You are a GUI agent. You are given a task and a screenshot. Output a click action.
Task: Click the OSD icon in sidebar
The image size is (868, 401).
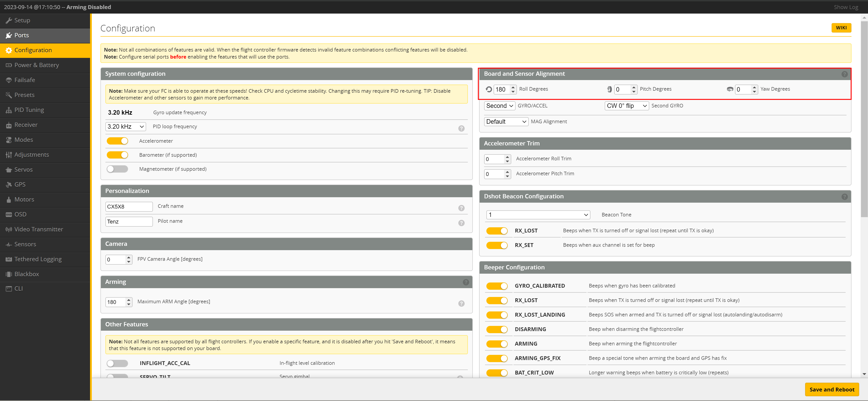tap(9, 214)
